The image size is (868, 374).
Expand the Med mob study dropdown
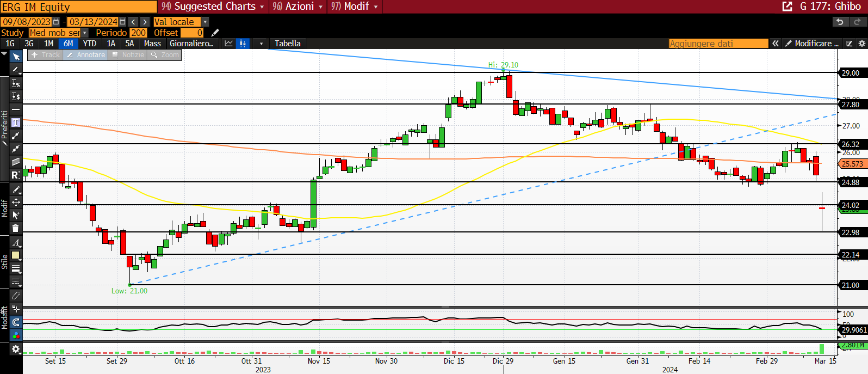(84, 33)
